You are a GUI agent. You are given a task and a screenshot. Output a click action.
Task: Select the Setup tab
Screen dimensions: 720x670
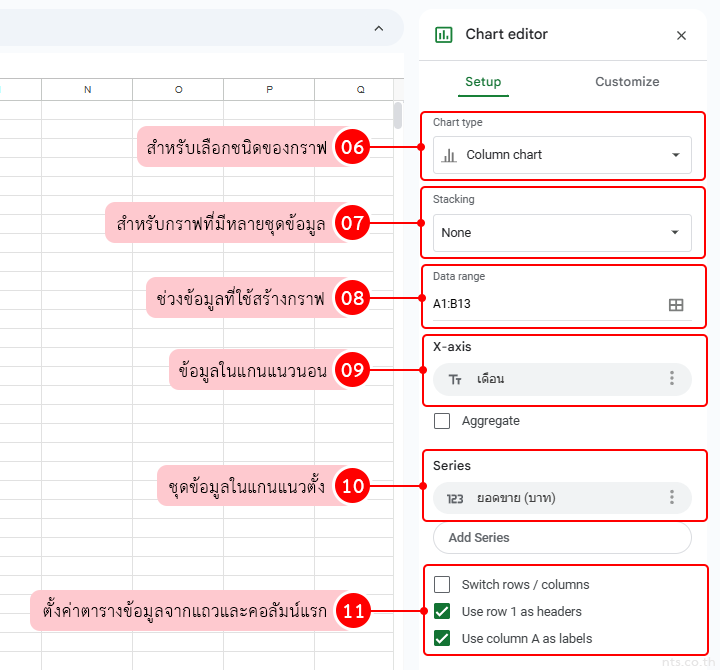484,82
